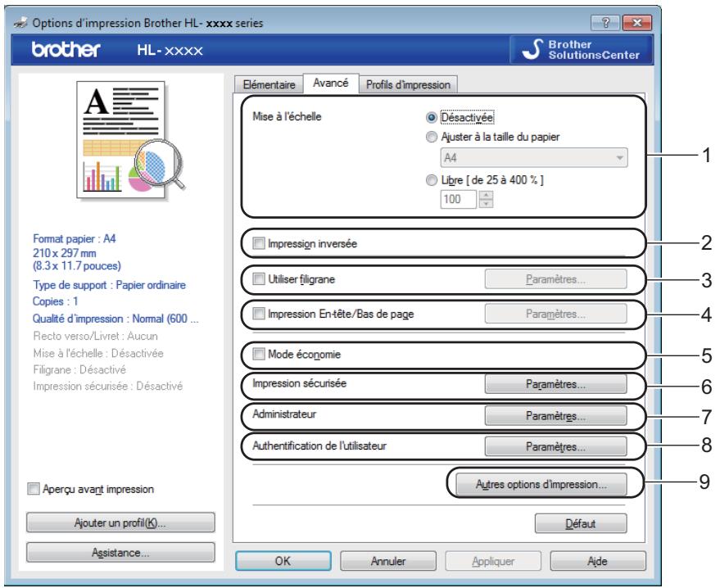Image resolution: width=720 pixels, height=588 pixels.
Task: Click the printer icon in the title bar
Action: coord(21,22)
